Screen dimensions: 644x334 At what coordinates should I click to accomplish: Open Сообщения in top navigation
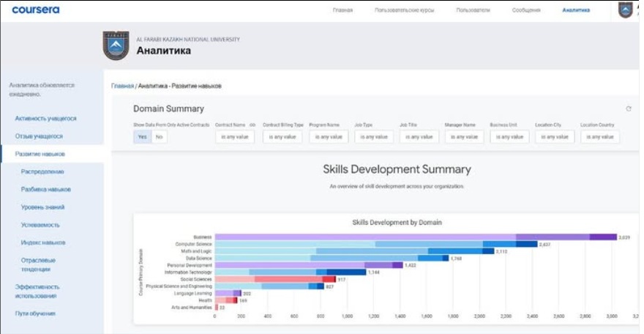[x=526, y=10]
